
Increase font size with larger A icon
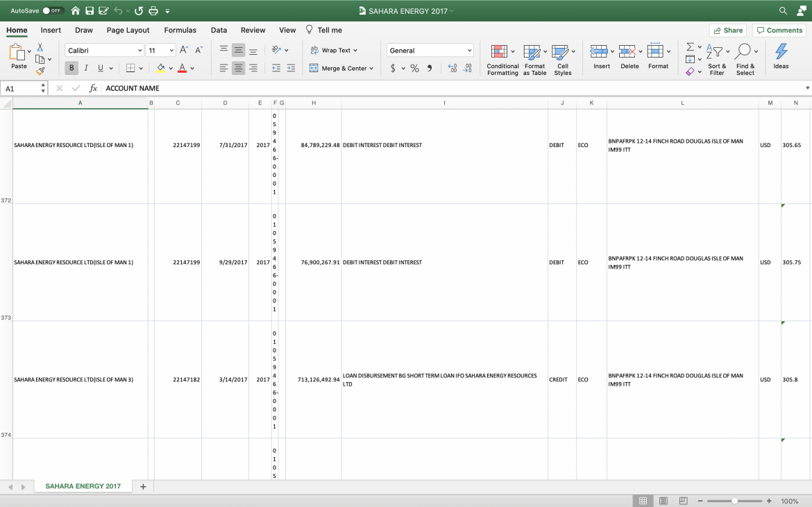pyautogui.click(x=184, y=50)
